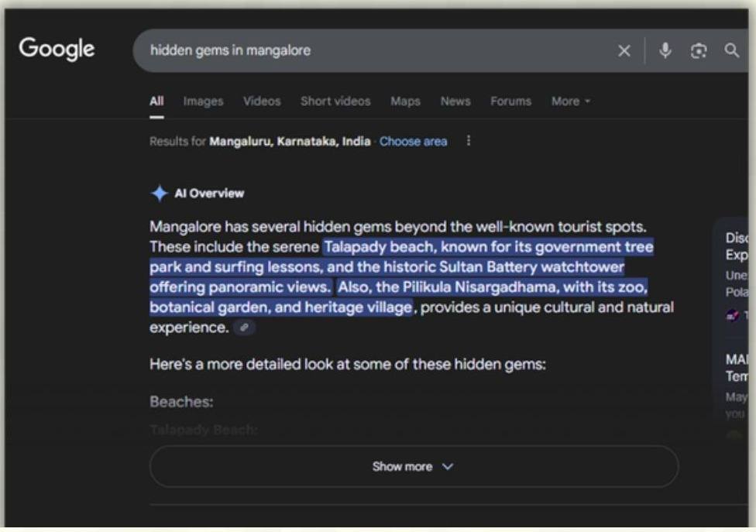Open the Forums tab

point(511,101)
